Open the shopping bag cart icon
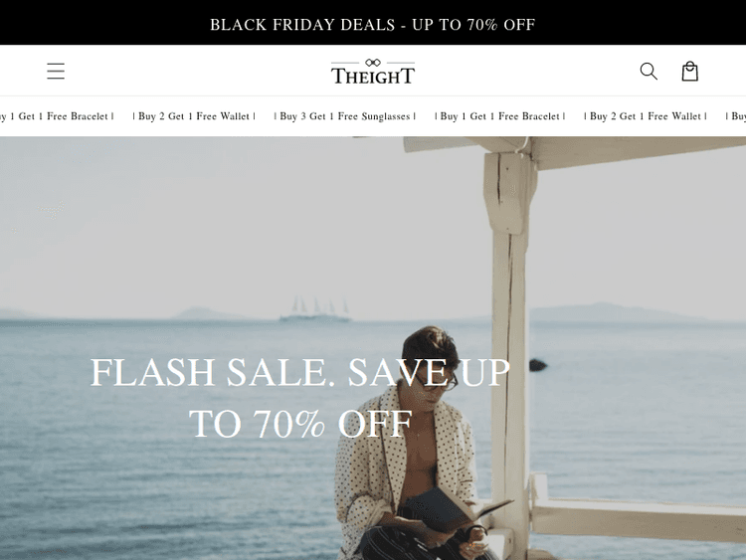 point(690,71)
